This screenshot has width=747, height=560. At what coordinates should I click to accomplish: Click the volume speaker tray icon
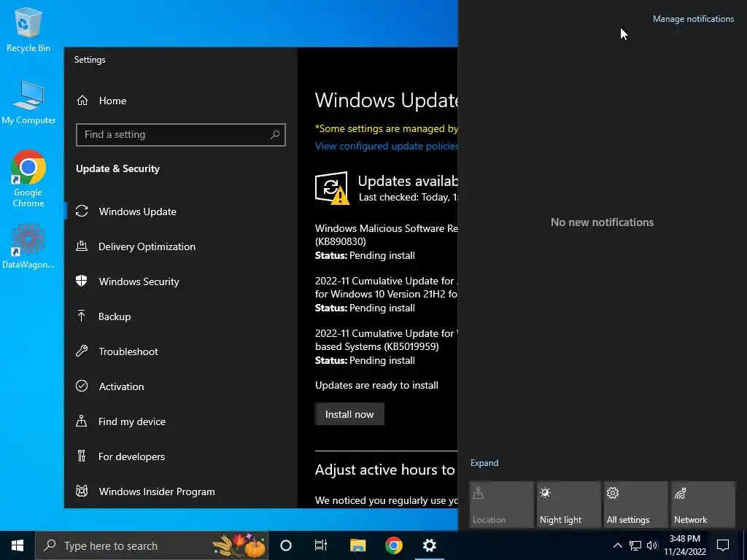point(652,545)
